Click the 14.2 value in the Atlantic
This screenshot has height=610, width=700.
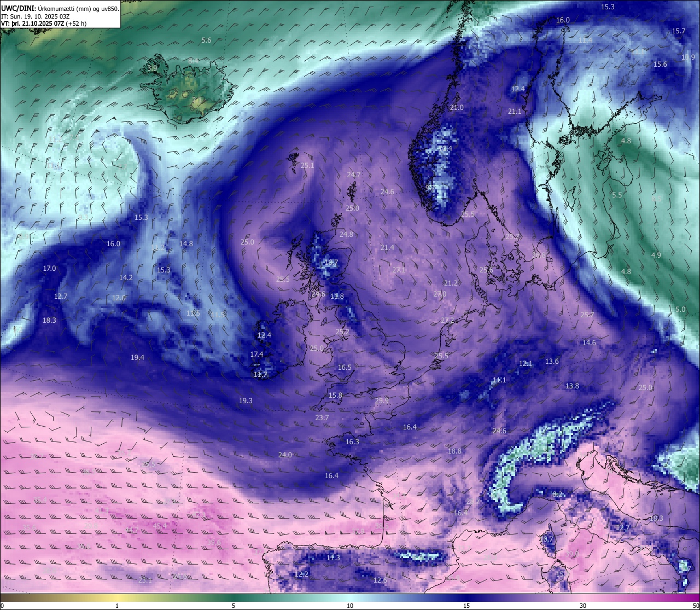(x=126, y=278)
